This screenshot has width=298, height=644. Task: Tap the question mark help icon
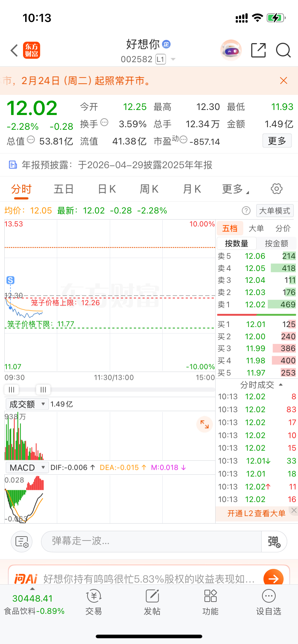[x=246, y=211]
